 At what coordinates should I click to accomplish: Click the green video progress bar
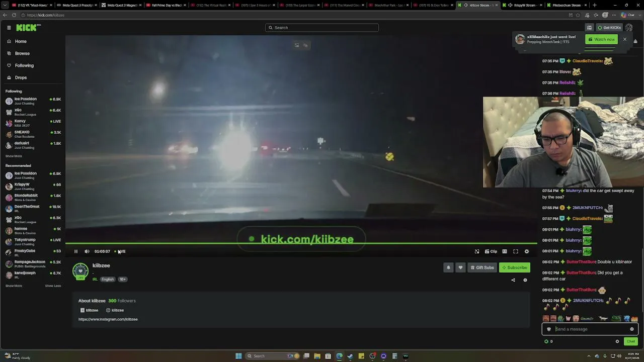click(301, 244)
